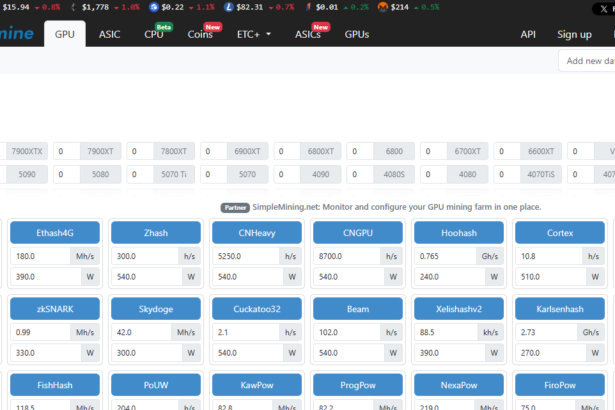
Task: Toggle the Zhash algorithm
Action: [x=156, y=233]
